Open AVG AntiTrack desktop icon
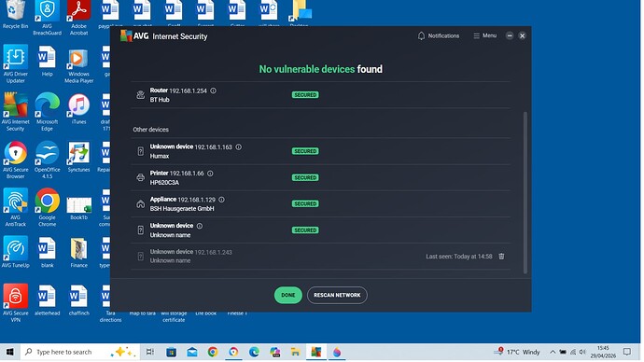Screen dimensions: 644x362 pos(15,207)
